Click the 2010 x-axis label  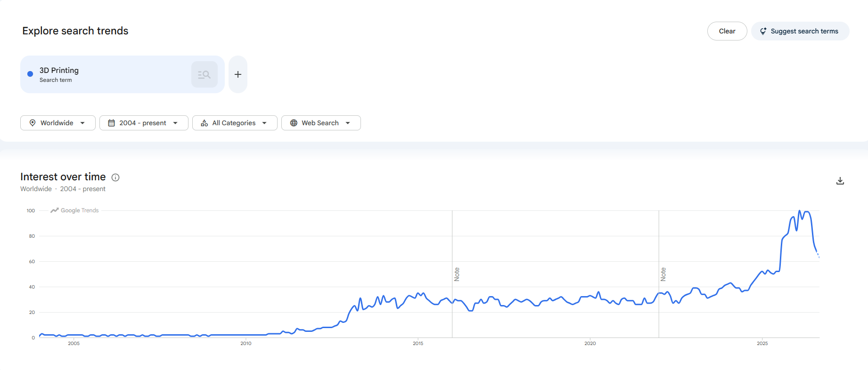pyautogui.click(x=246, y=344)
